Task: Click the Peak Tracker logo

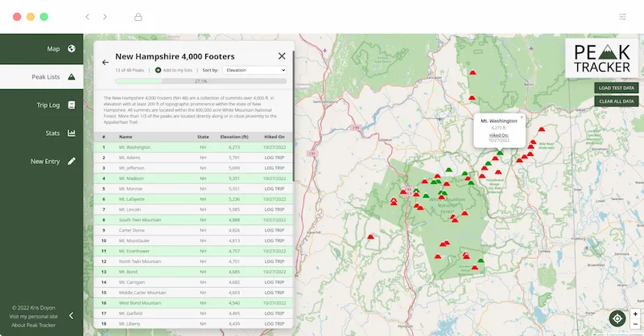Action: (x=601, y=58)
